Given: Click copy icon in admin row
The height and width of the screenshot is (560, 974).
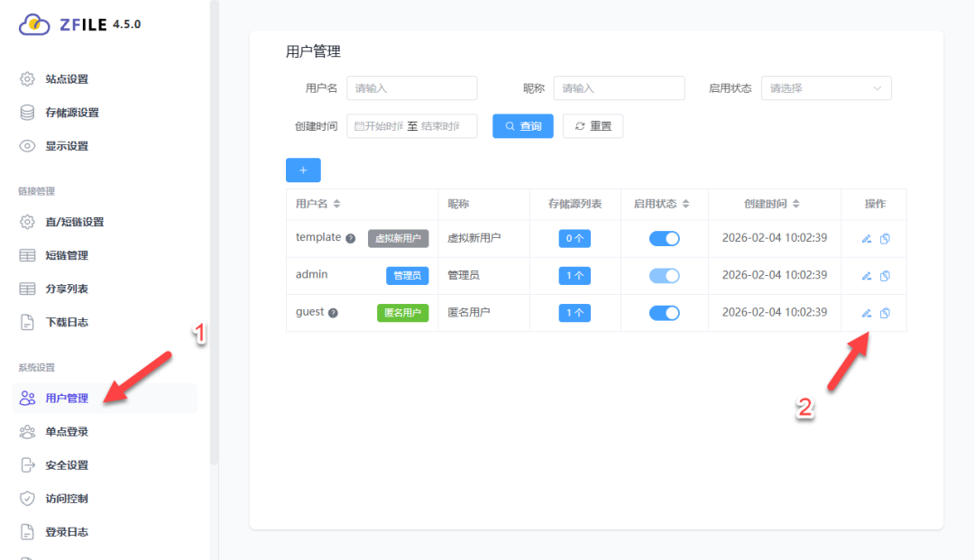Looking at the screenshot, I should point(885,276).
